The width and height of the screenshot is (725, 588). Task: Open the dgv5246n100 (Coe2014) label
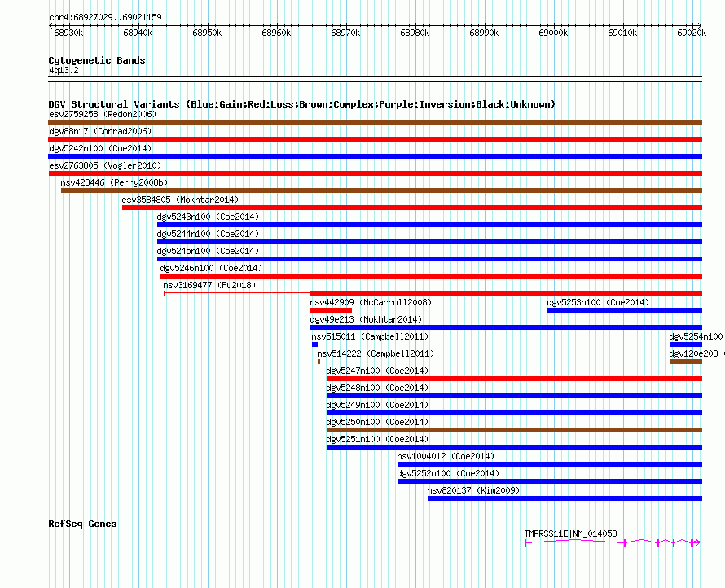coord(211,268)
